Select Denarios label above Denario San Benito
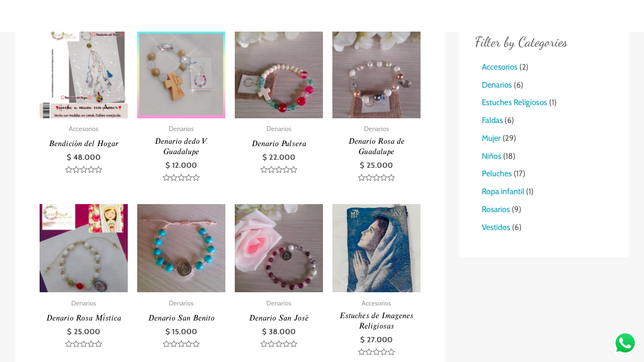Image resolution: width=644 pixels, height=362 pixels. [x=181, y=303]
